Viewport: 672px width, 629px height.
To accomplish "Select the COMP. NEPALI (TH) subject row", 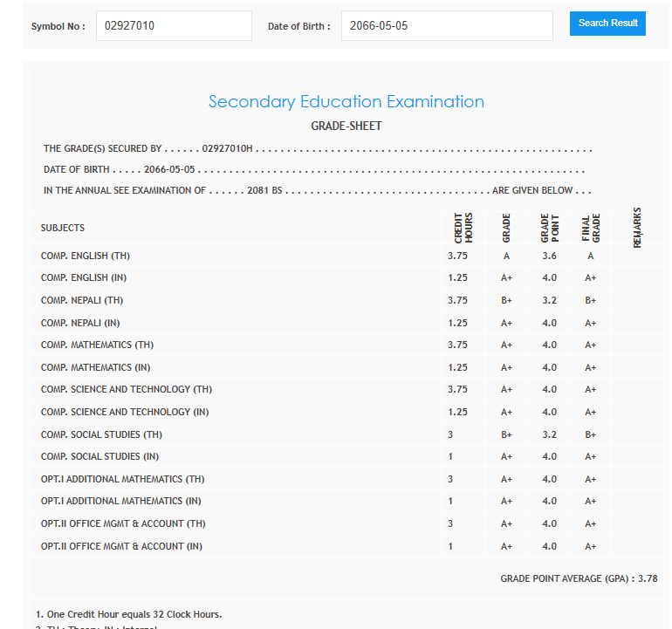I will coord(82,300).
